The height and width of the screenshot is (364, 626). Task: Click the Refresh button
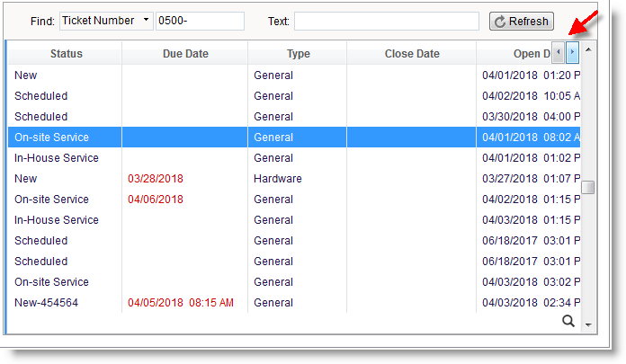coord(522,22)
